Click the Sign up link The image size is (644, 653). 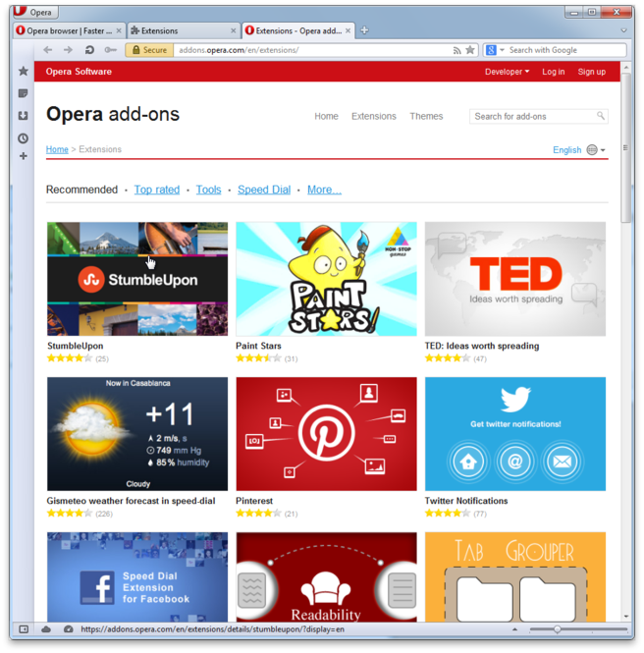592,72
